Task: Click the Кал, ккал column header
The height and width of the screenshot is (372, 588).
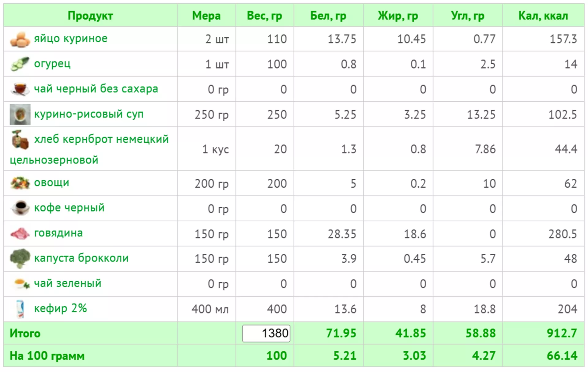Action: [543, 15]
